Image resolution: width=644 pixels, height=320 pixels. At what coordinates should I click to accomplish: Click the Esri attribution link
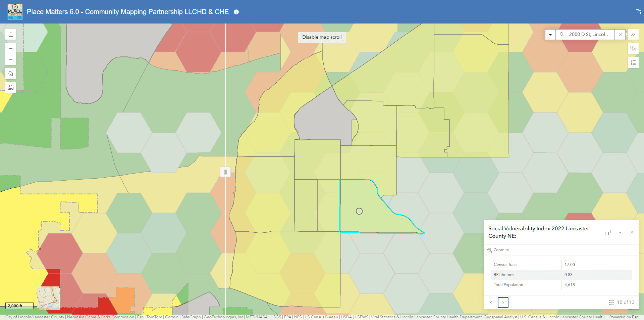click(635, 317)
